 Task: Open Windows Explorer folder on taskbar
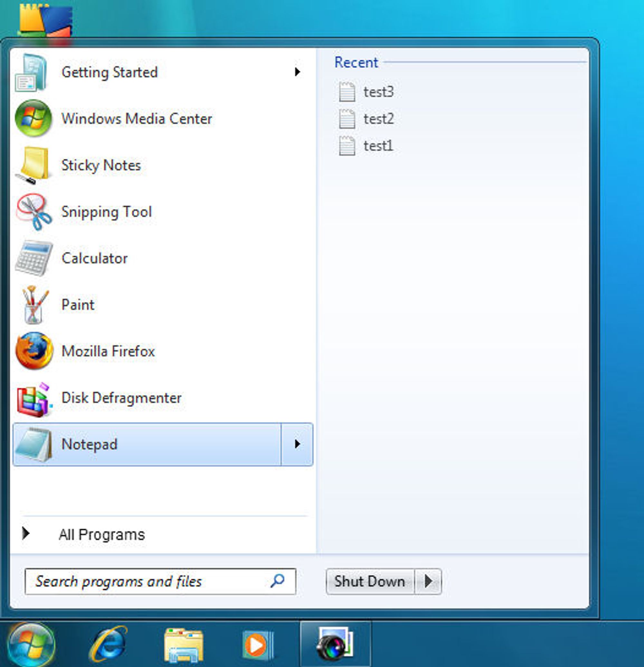[x=184, y=645]
